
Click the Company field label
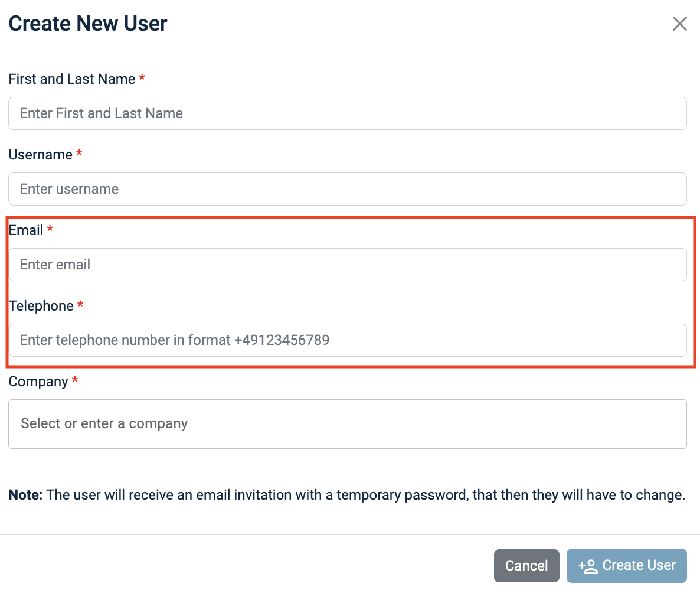coord(38,382)
